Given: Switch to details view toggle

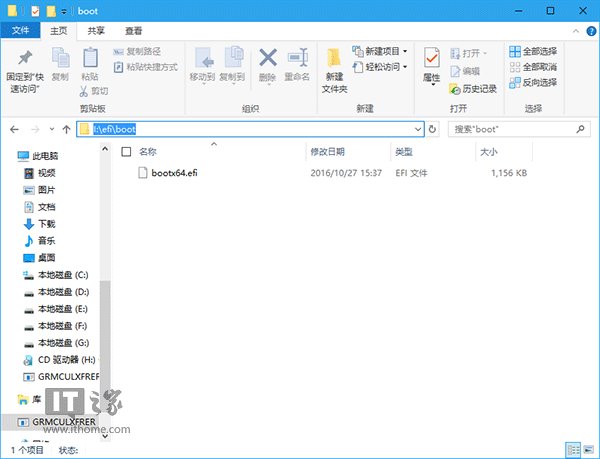Looking at the screenshot, I should pyautogui.click(x=573, y=449).
